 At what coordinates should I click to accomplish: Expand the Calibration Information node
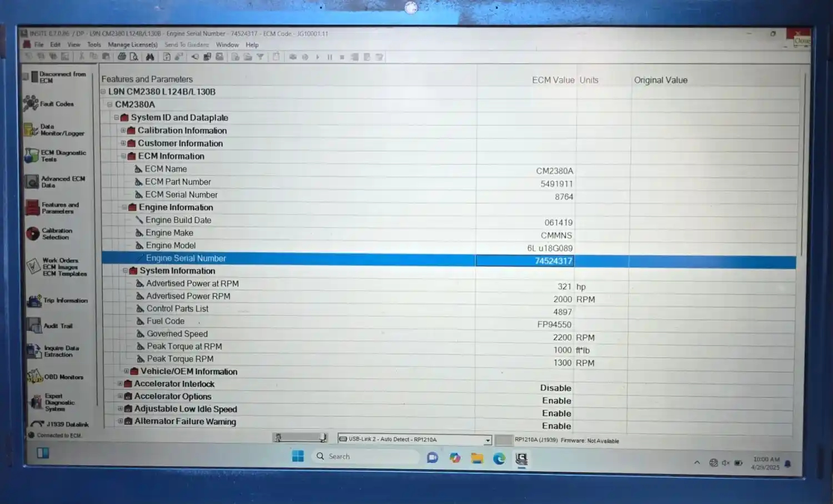(x=123, y=130)
